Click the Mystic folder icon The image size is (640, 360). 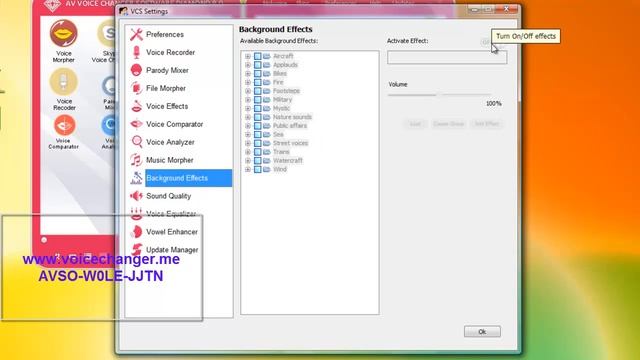pyautogui.click(x=267, y=108)
